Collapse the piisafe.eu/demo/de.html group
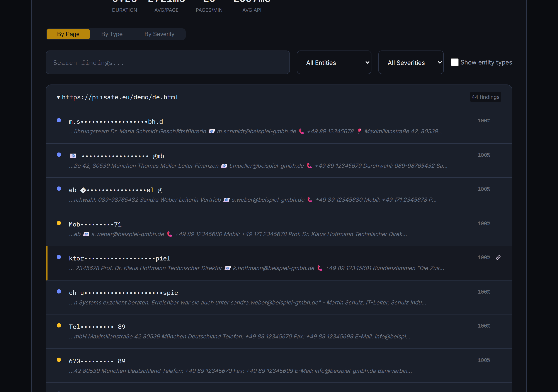Image resolution: width=558 pixels, height=392 pixels. pos(58,97)
